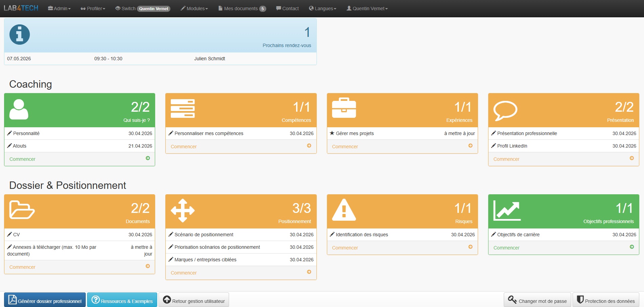Click the person icon on Qui suis-je card
The width and height of the screenshot is (644, 307).
tap(19, 109)
